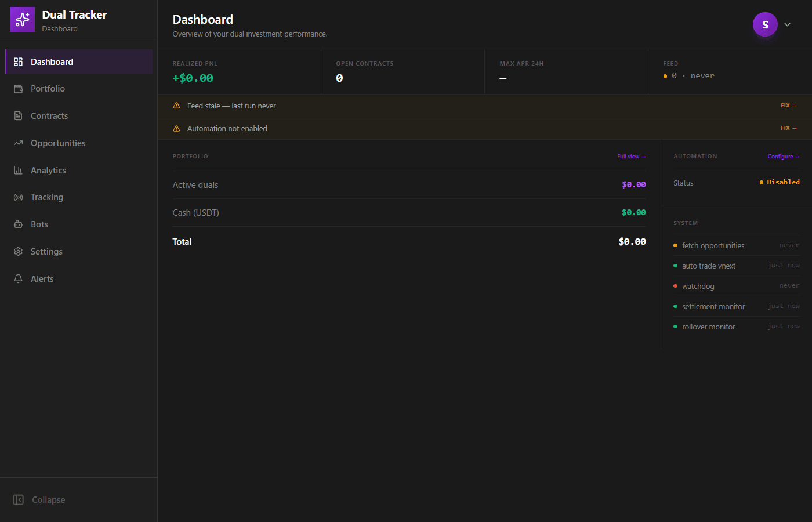Open the Analytics section

point(79,171)
